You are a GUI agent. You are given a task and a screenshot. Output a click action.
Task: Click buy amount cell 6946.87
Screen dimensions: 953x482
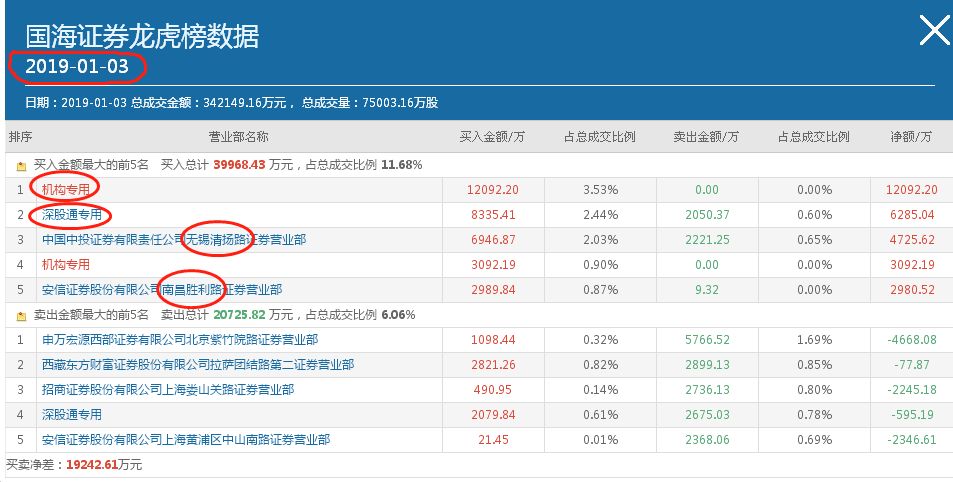[x=493, y=239]
